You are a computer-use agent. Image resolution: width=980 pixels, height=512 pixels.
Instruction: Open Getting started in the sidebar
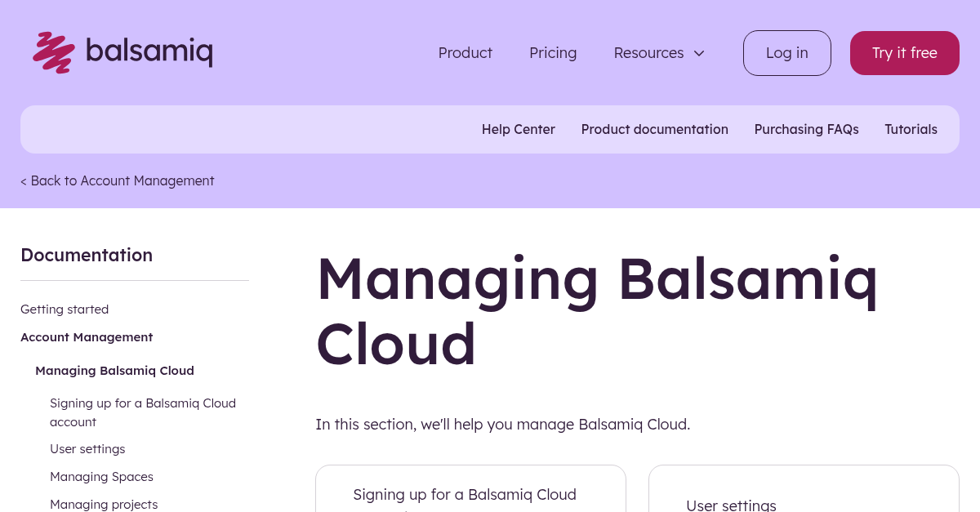65,309
